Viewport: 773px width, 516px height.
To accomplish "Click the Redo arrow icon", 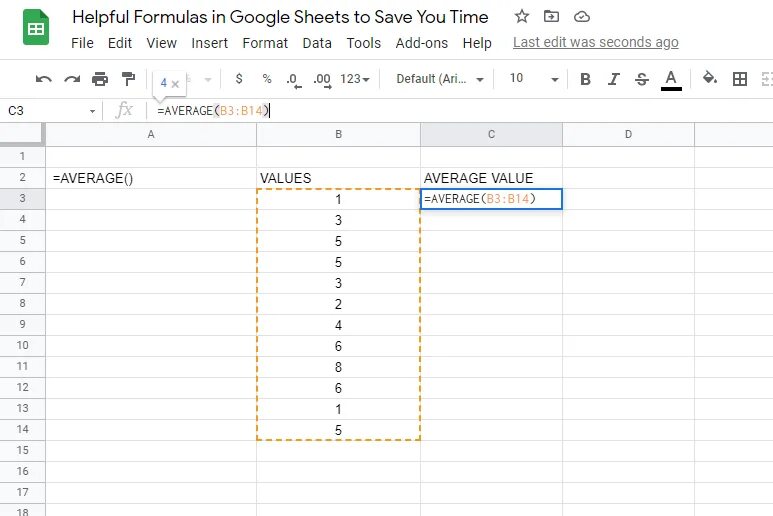I will click(72, 79).
